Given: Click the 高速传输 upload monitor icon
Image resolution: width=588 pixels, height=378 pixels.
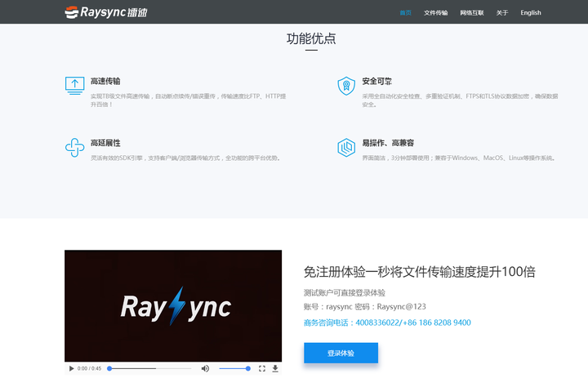Looking at the screenshot, I should 74,86.
